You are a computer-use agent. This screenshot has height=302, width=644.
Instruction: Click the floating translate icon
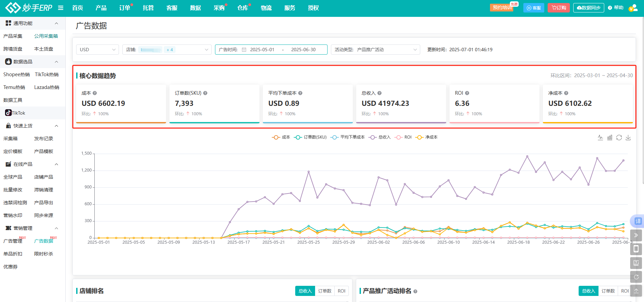coord(638,221)
